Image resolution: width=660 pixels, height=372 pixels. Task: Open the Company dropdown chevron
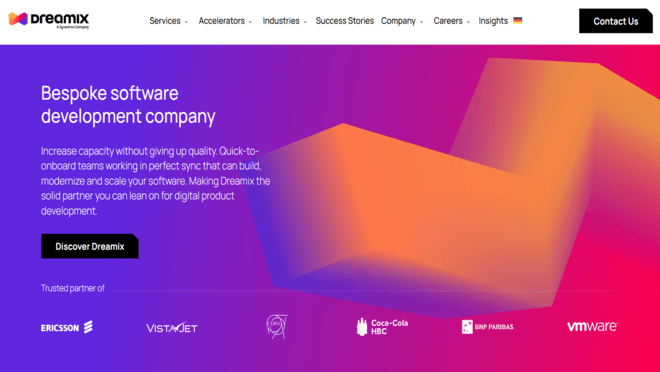pos(421,21)
